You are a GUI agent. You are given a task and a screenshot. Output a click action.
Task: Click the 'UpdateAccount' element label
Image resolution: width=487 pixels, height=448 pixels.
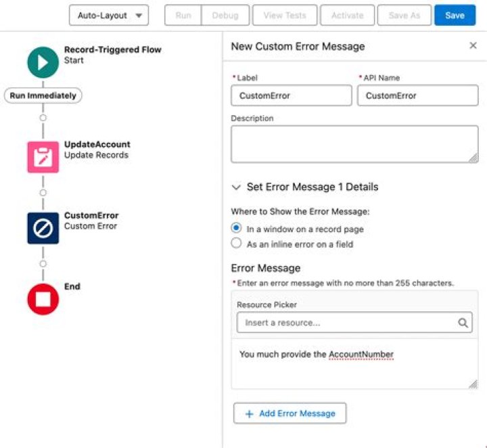tap(97, 144)
